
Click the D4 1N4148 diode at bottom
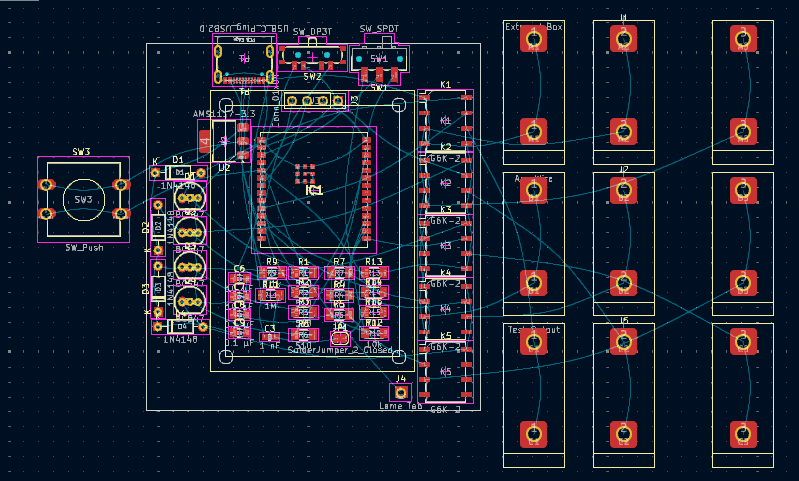pos(180,326)
